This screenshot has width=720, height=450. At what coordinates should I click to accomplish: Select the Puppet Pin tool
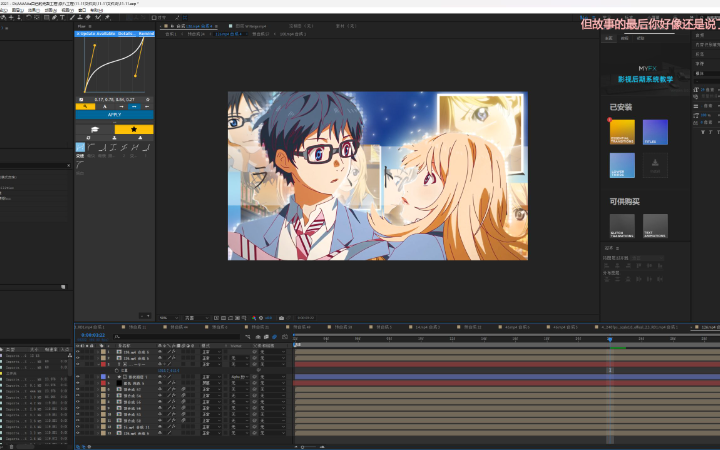click(107, 17)
